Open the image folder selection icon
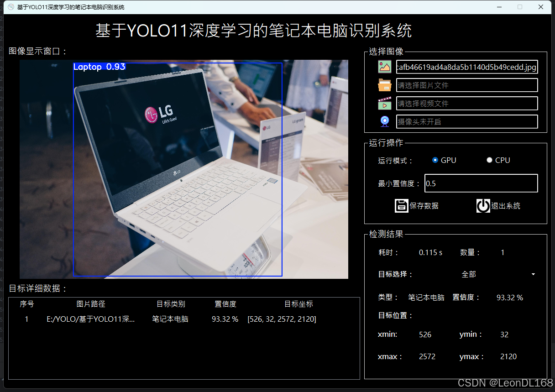 pyautogui.click(x=385, y=85)
